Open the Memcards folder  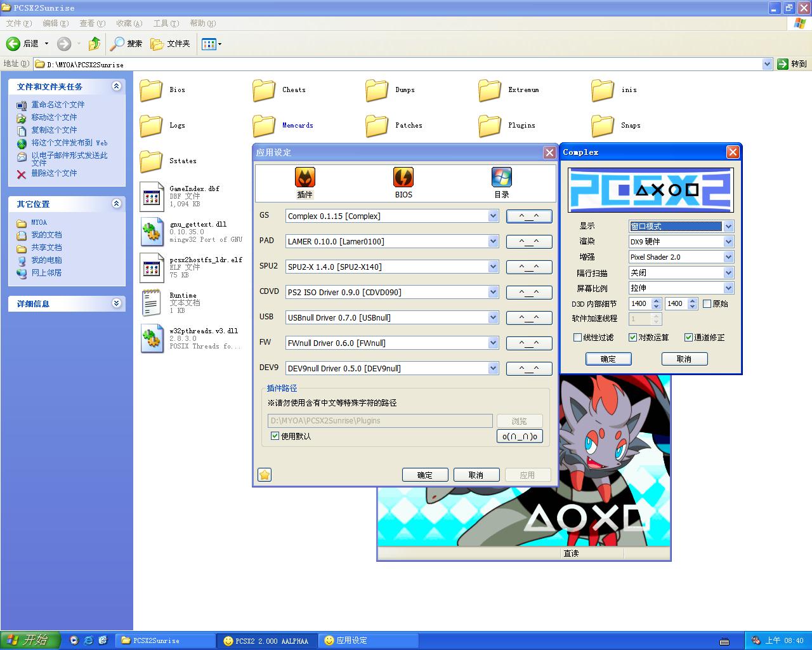pyautogui.click(x=265, y=126)
